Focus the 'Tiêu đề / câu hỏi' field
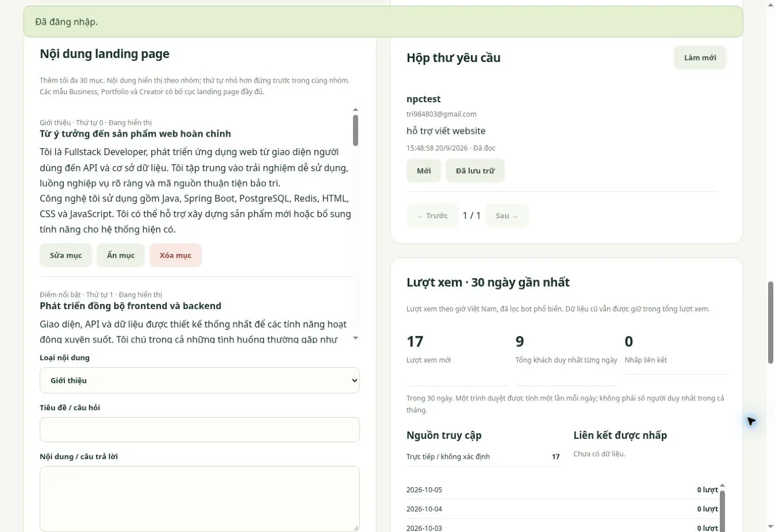Screen dimensions: 775x532 point(199,430)
